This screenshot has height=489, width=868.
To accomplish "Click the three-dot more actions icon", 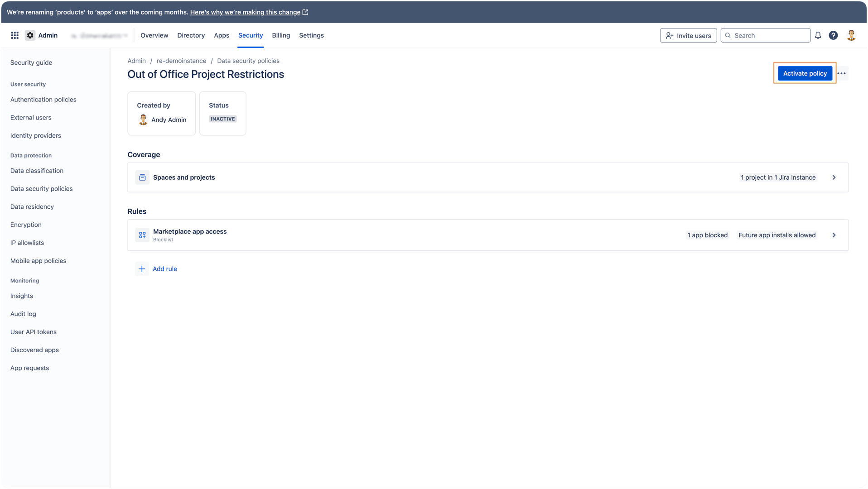I will [x=841, y=73].
